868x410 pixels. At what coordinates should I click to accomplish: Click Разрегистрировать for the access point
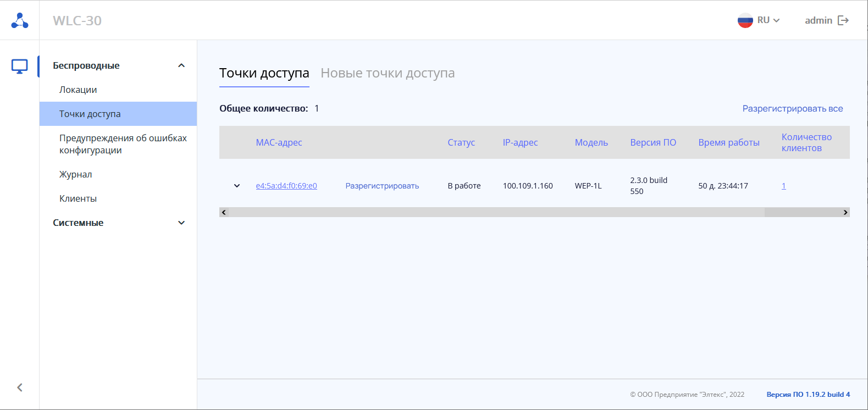(382, 186)
